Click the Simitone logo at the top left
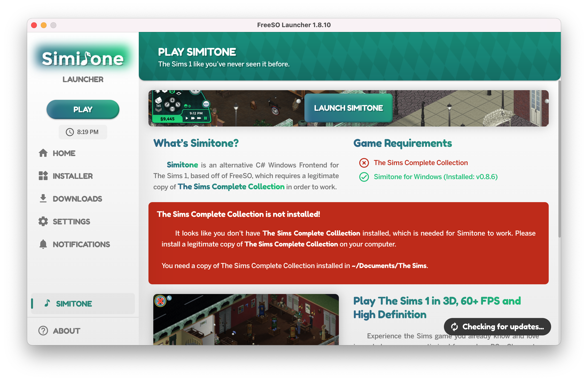Screen dimensions: 588x381 pyautogui.click(x=82, y=58)
